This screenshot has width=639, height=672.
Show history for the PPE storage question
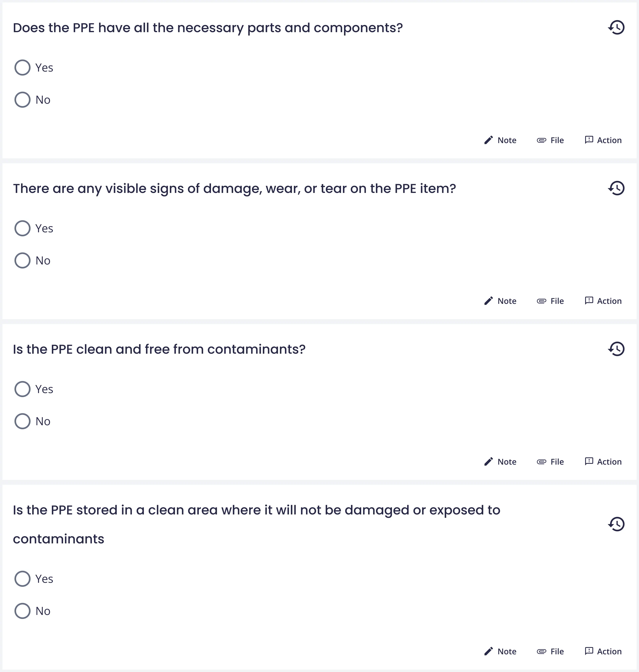[616, 524]
